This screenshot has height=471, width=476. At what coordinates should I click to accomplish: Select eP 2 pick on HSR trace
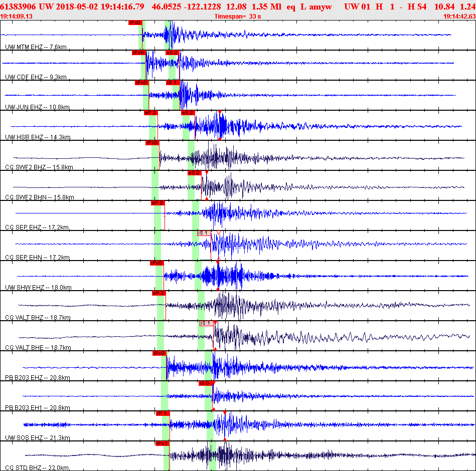point(150,113)
